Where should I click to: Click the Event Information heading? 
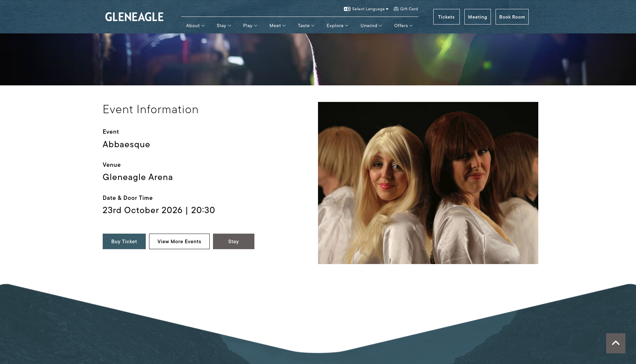(150, 109)
